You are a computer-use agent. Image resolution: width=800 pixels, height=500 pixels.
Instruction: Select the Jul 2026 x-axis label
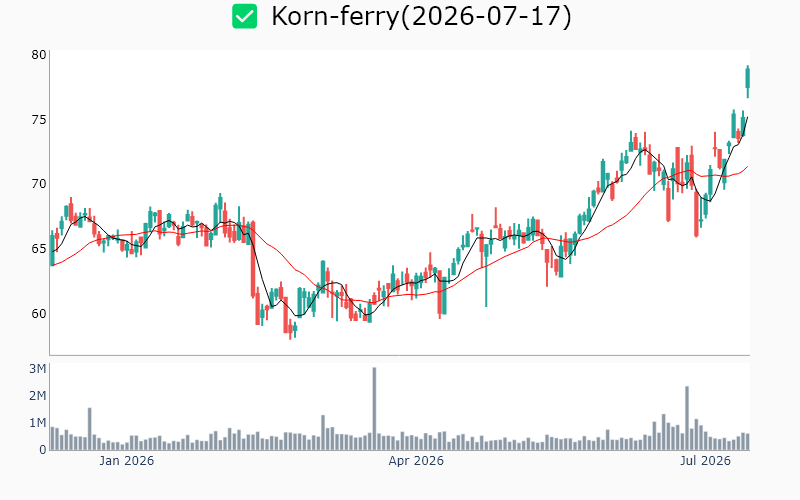[x=706, y=461]
